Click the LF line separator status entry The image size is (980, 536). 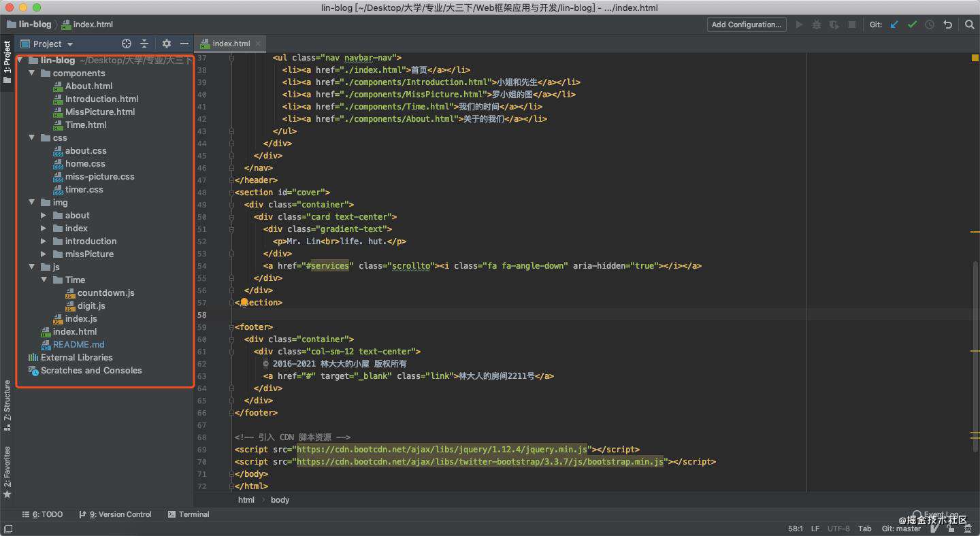coord(815,529)
